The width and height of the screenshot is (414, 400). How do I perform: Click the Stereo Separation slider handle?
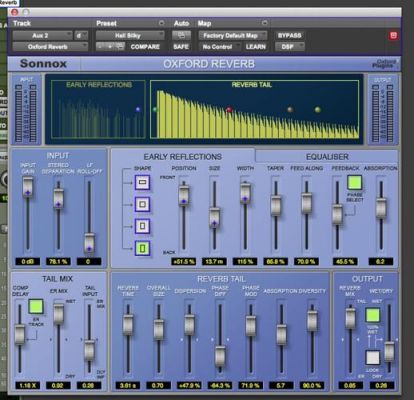(x=58, y=199)
